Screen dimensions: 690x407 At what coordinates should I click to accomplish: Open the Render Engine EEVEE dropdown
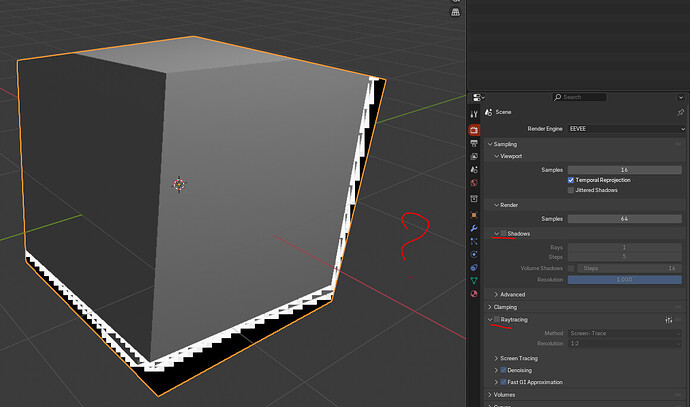point(627,129)
